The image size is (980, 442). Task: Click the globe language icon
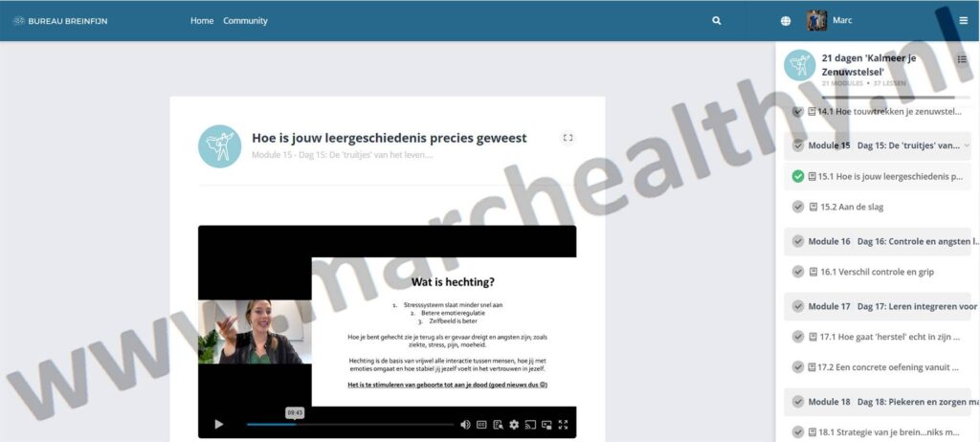click(x=786, y=21)
